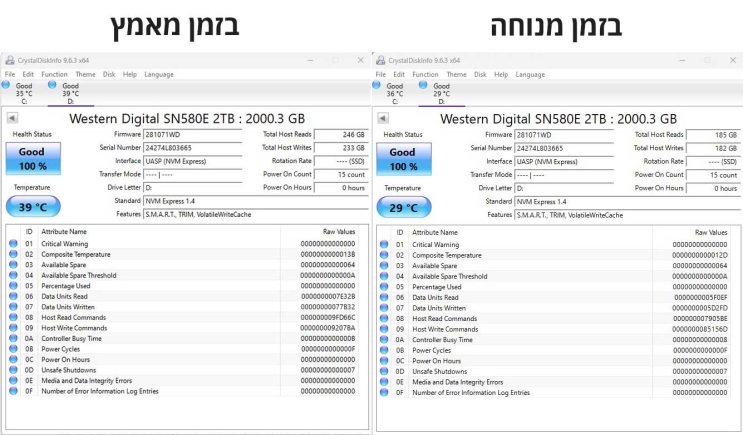743x435 pixels.
Task: Click previous disk arrow in left window
Action: pos(12,118)
